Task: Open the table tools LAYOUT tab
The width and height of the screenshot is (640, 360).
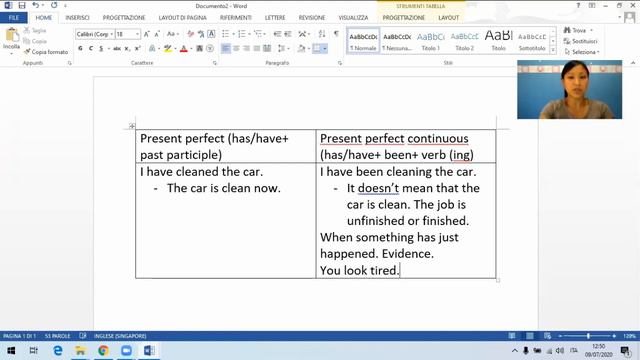Action: point(449,18)
